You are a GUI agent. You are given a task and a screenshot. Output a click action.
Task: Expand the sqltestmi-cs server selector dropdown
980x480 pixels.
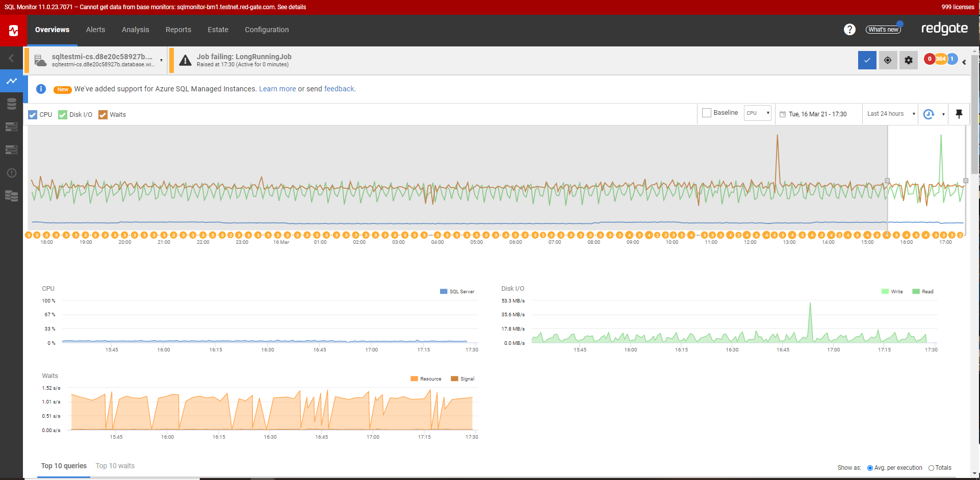coord(162,60)
